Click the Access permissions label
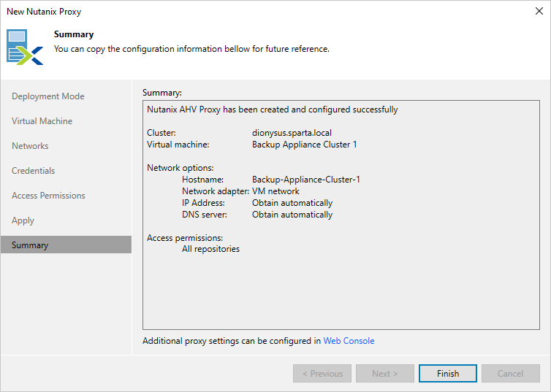 coord(185,238)
